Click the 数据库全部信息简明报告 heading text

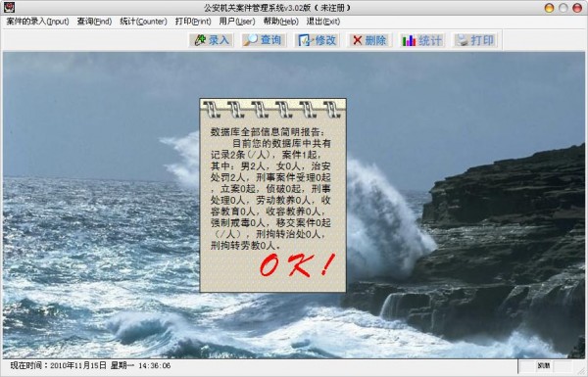point(269,132)
